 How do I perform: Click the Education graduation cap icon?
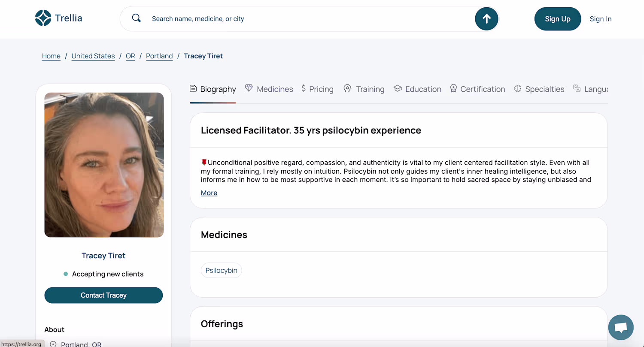click(398, 88)
